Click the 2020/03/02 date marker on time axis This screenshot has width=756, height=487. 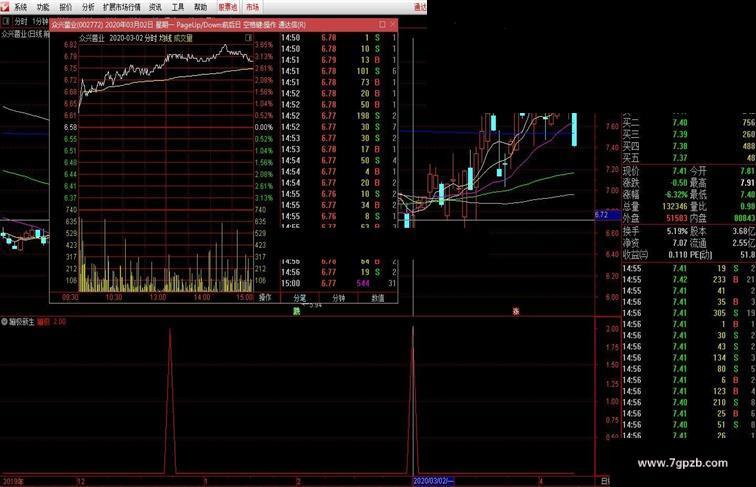[433, 481]
